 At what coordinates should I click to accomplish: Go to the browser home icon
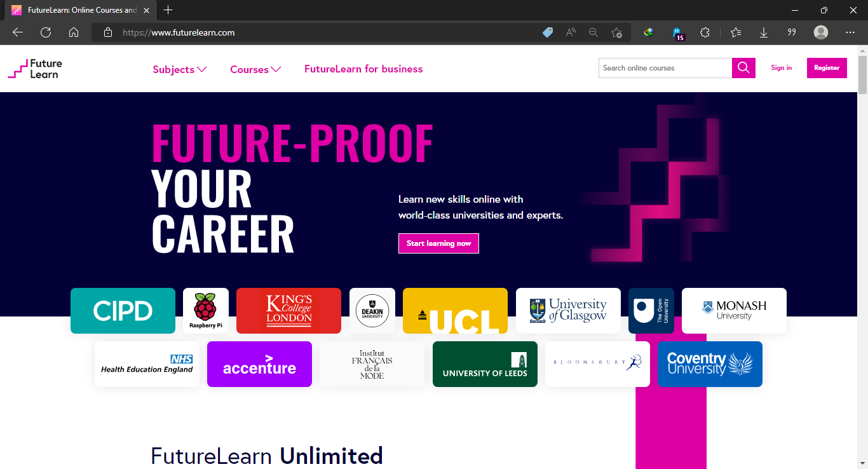(x=74, y=32)
